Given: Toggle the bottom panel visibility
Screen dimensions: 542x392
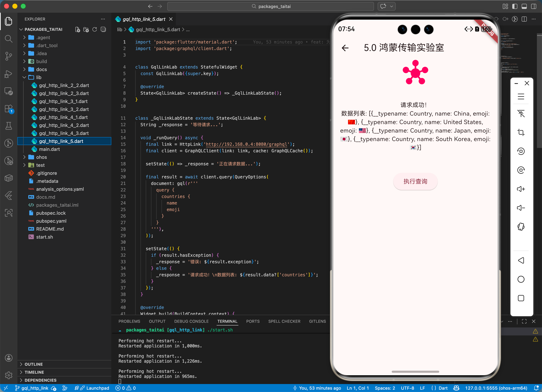Looking at the screenshot, I should click(524, 7).
